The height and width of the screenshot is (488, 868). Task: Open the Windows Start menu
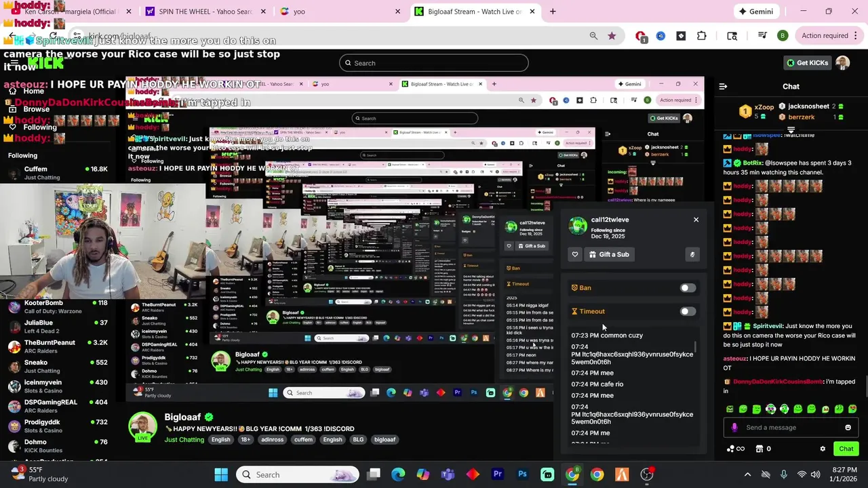[x=221, y=474]
